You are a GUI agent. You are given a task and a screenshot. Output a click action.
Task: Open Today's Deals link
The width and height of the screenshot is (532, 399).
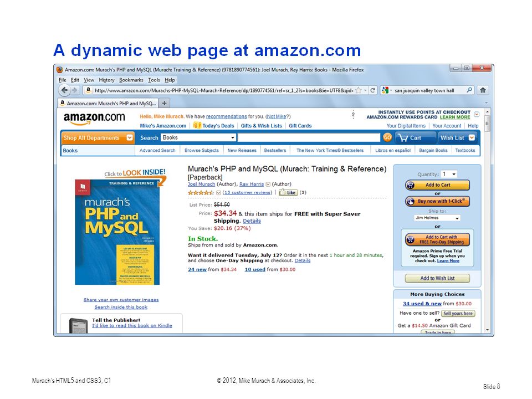coord(218,126)
